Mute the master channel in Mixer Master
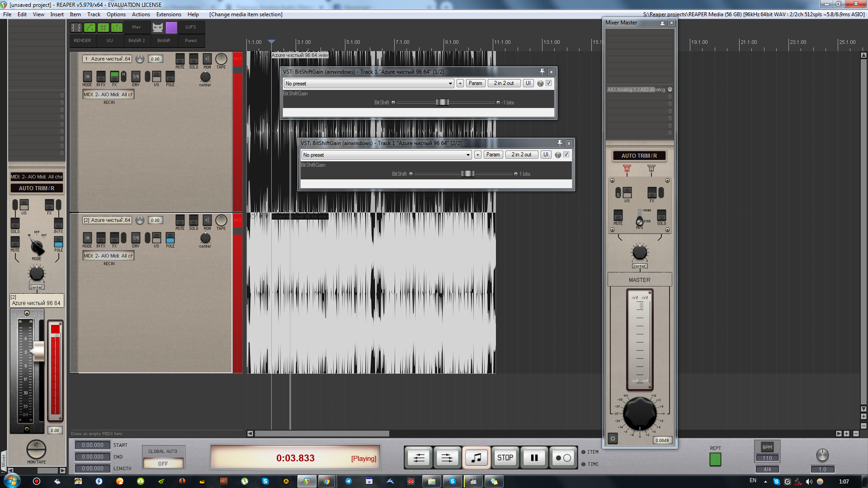The height and width of the screenshot is (488, 868). [618, 215]
